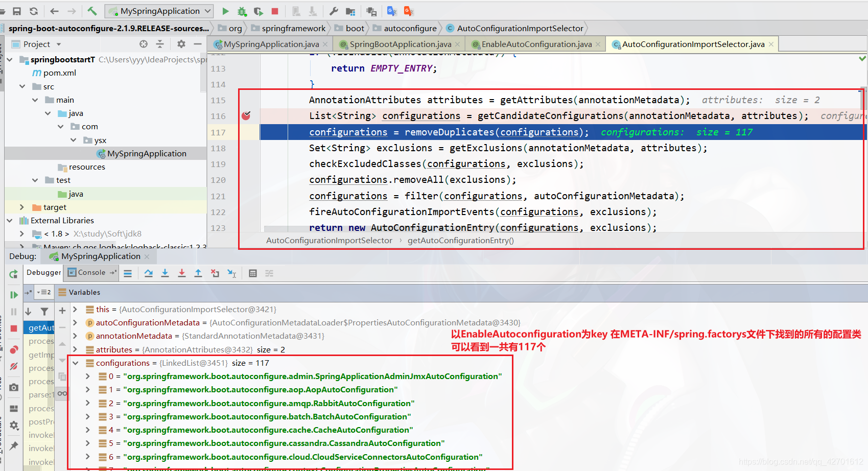868x471 pixels.
Task: Open Settings via wrench icon
Action: click(334, 11)
